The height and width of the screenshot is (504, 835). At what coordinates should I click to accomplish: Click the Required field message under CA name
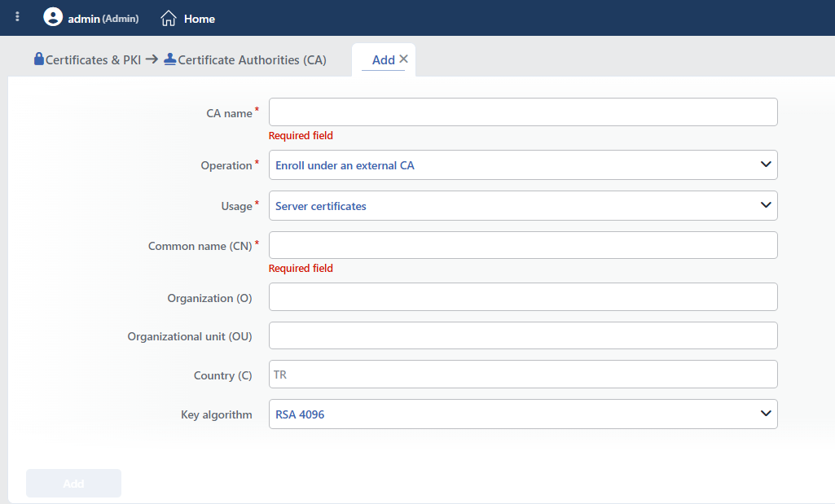(301, 135)
